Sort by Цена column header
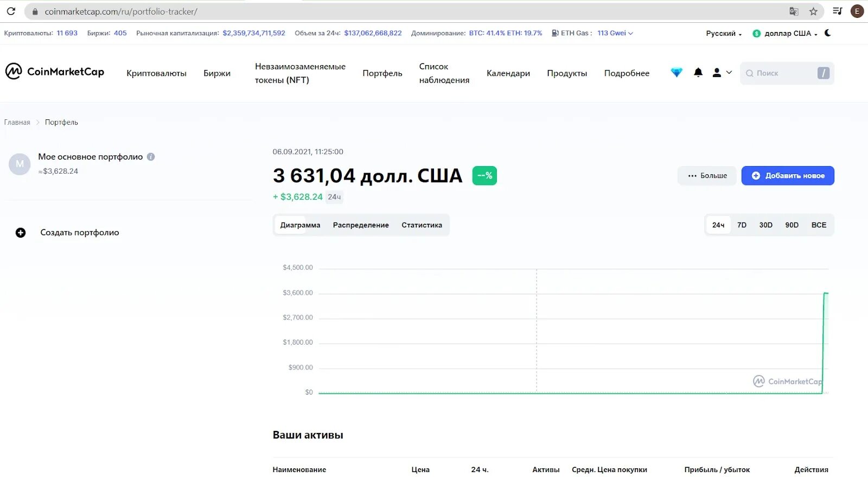The height and width of the screenshot is (477, 868). pos(420,470)
